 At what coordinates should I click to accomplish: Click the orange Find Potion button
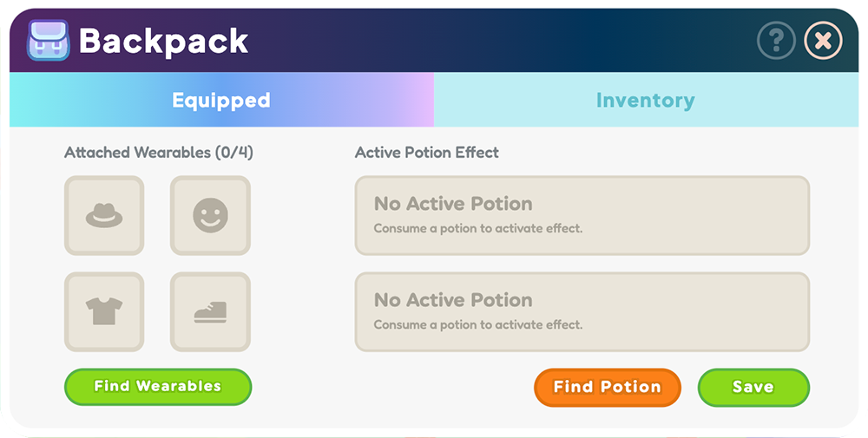(608, 387)
